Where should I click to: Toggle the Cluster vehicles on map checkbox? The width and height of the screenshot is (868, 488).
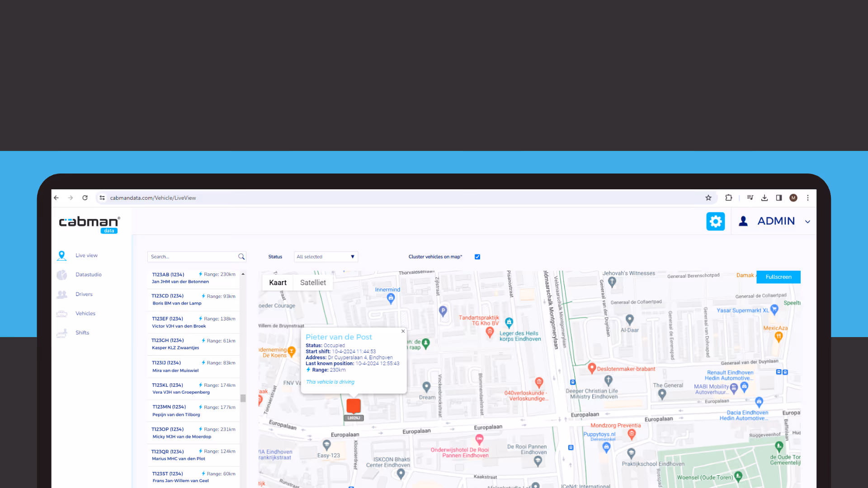tap(477, 257)
